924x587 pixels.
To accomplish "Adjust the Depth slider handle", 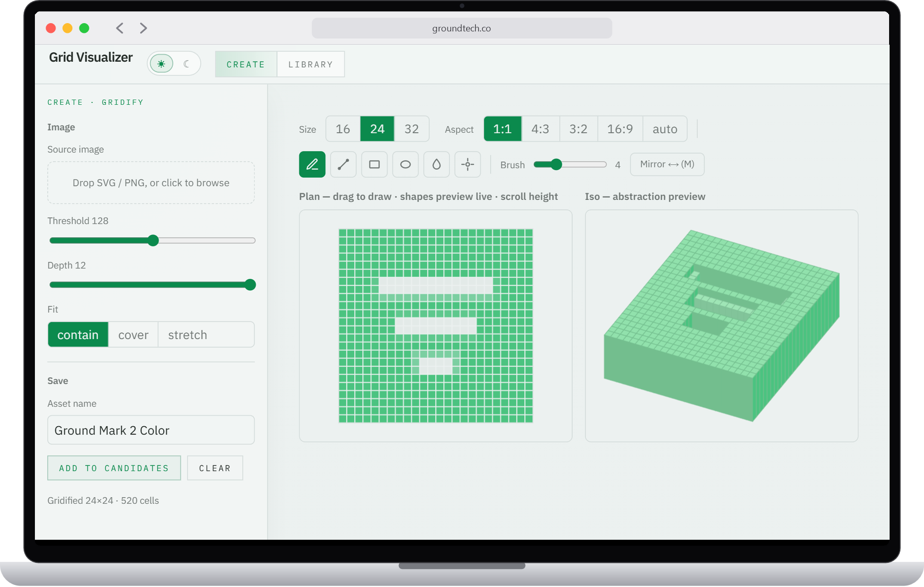I will (250, 285).
